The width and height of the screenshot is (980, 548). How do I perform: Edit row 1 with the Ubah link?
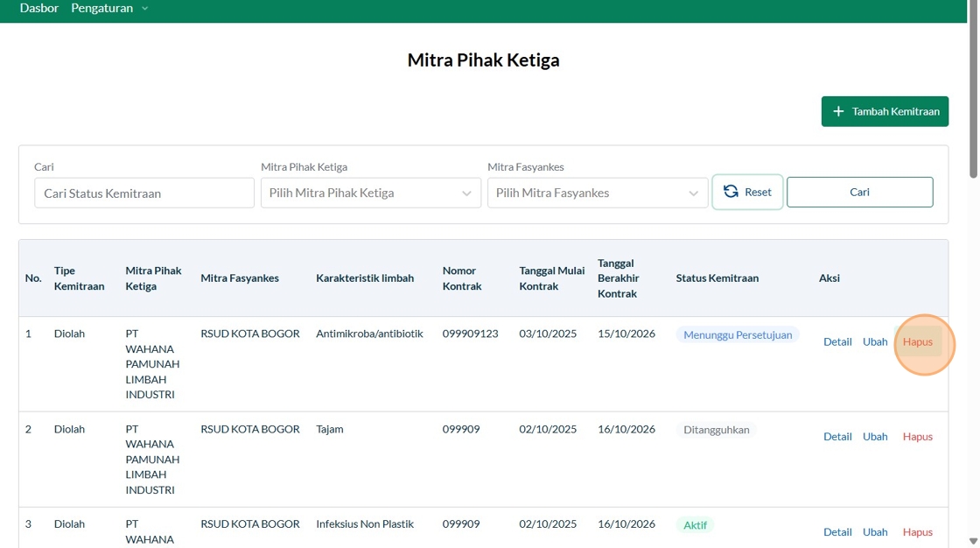click(x=875, y=341)
